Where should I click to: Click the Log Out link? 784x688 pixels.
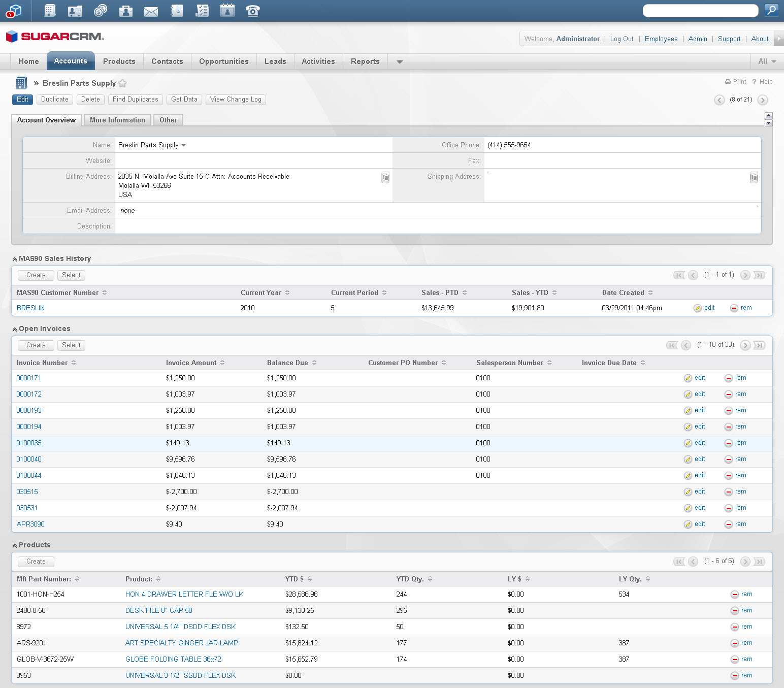click(622, 39)
